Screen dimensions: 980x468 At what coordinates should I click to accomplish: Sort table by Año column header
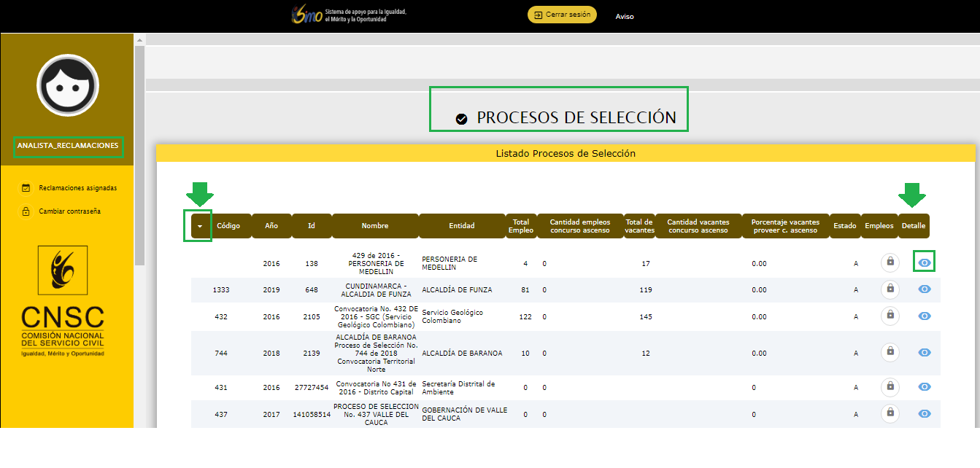(x=271, y=226)
